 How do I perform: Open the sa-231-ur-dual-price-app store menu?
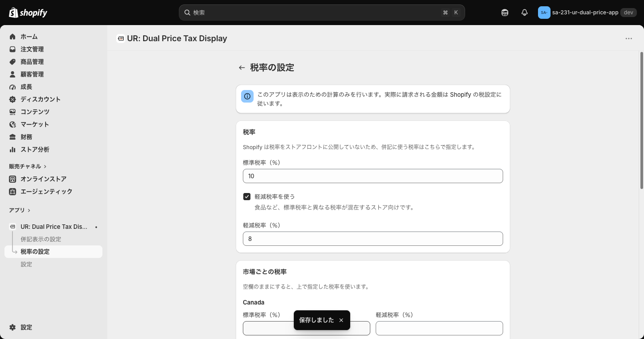point(587,13)
